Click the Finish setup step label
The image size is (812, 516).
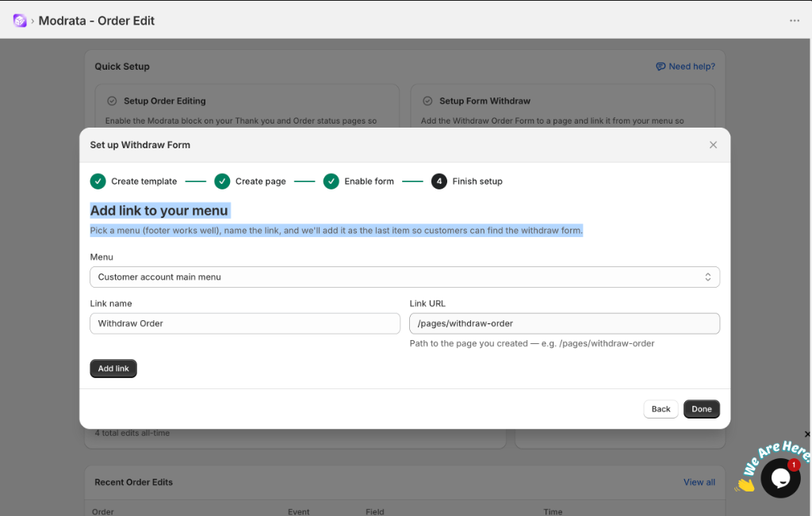coord(477,182)
